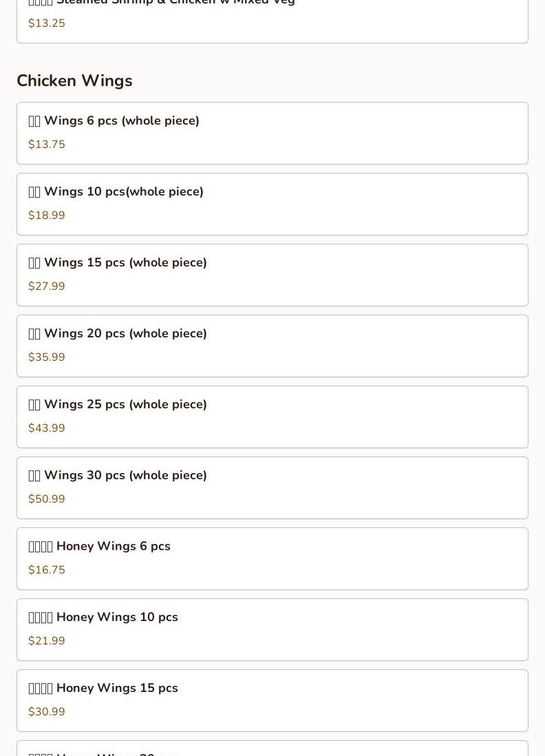This screenshot has height=756, width=545.
Task: Click the $27.99 price label
Action: click(x=46, y=286)
